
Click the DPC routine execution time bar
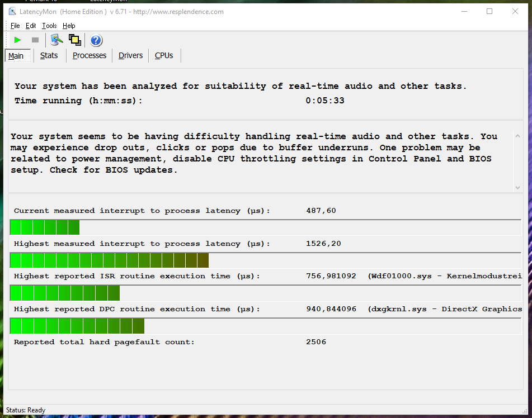77,326
